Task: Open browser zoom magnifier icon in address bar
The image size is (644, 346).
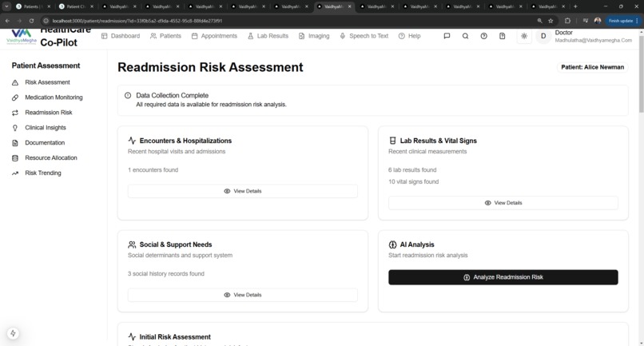Action: point(539,21)
